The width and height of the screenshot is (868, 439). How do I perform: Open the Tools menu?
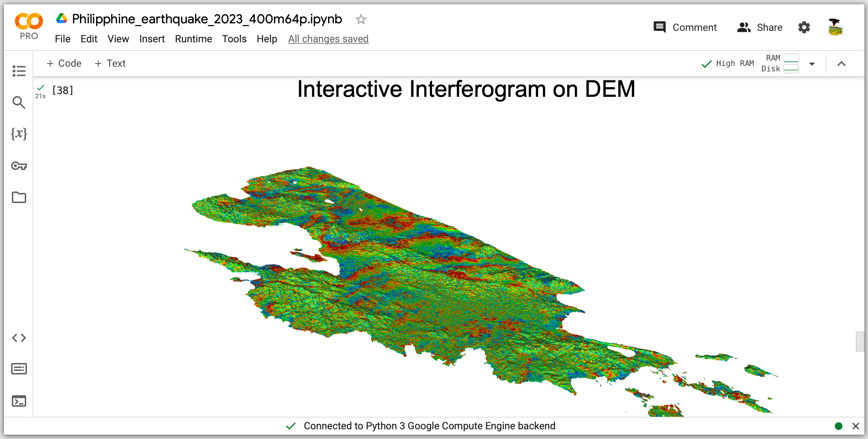[x=234, y=39]
